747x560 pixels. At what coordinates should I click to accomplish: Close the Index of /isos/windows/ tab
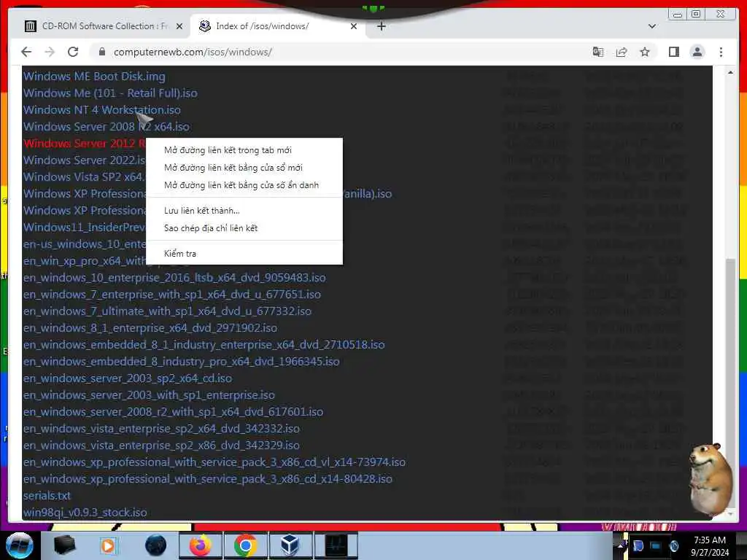[354, 26]
